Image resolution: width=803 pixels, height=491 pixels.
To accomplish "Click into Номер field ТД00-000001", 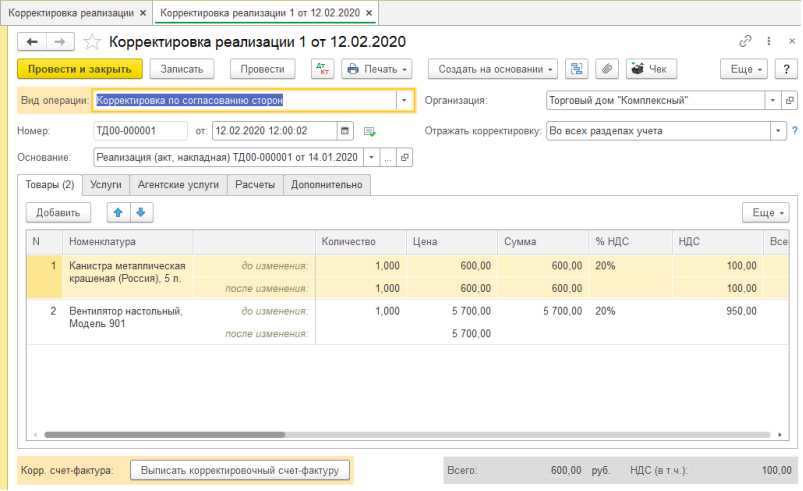I will 140,131.
